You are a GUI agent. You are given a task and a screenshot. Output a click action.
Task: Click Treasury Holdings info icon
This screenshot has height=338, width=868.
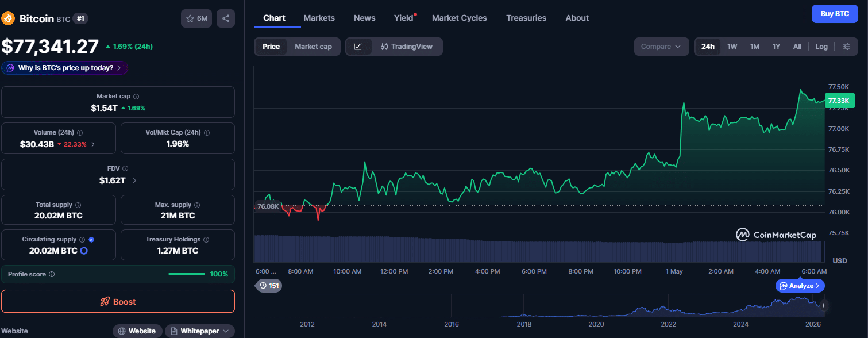(x=206, y=239)
